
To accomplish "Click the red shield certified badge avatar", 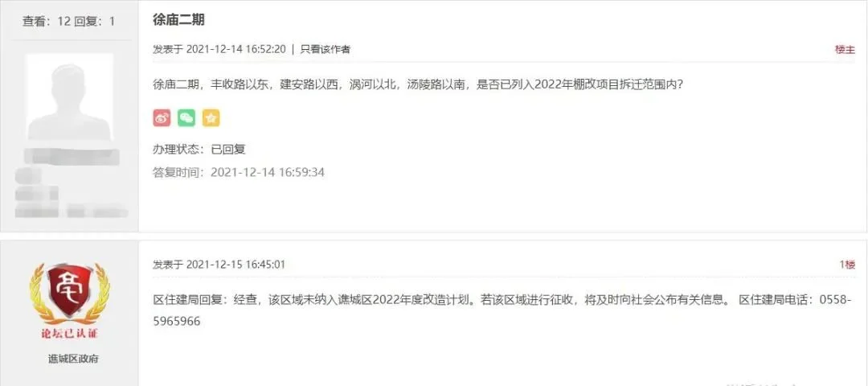I will pos(69,294).
